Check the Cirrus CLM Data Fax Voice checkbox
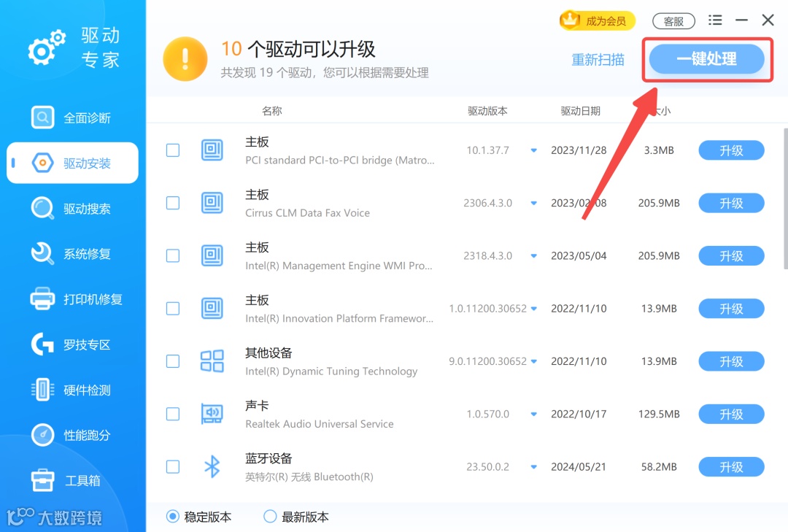This screenshot has width=788, height=532. [x=173, y=203]
